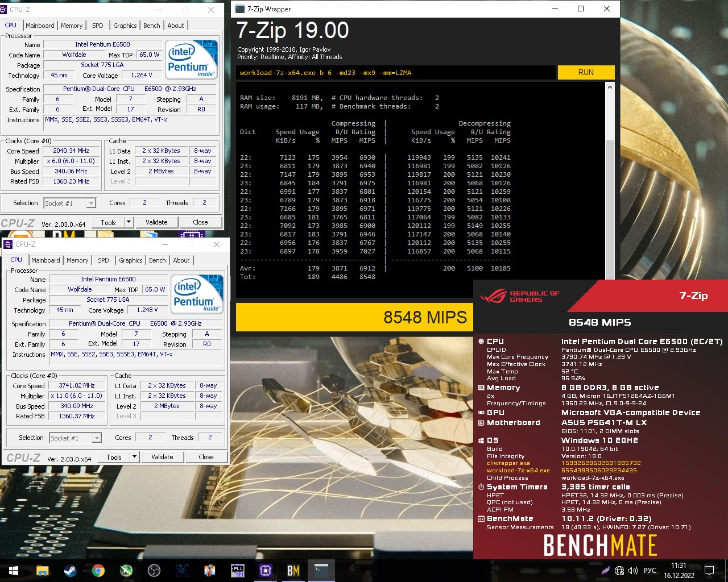Screen dimensions: 728x582
Task: Click the yellow RUN button in 7-Zip Wrapper
Action: pos(586,72)
